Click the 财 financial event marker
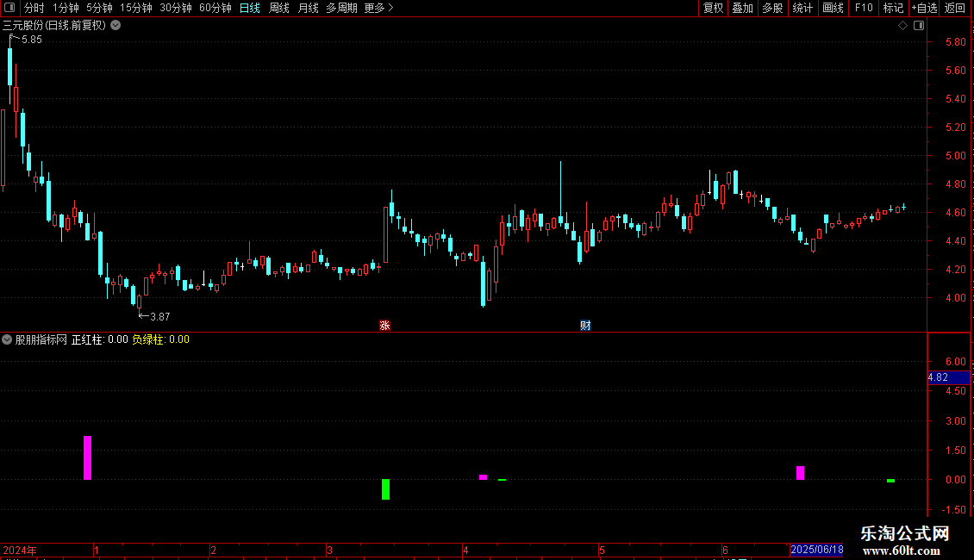This screenshot has height=560, width=974. click(x=585, y=326)
